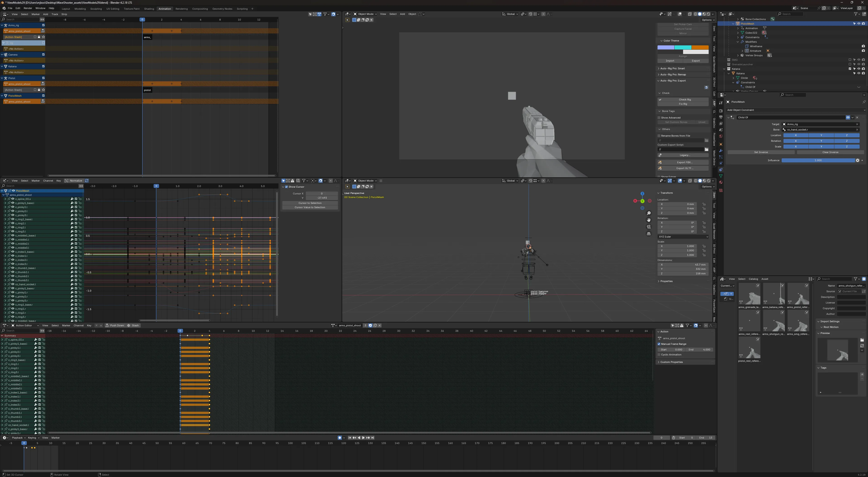Viewport: 868px width, 477px height.
Task: Open the Object Mode dropdown
Action: pyautogui.click(x=365, y=14)
